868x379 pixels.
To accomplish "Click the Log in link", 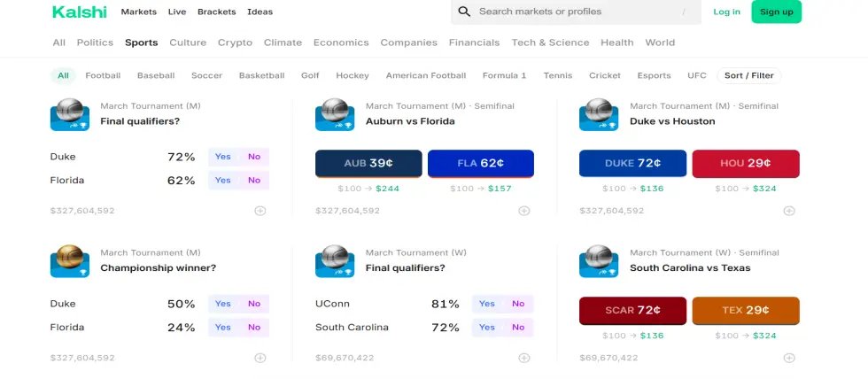I will [x=726, y=12].
